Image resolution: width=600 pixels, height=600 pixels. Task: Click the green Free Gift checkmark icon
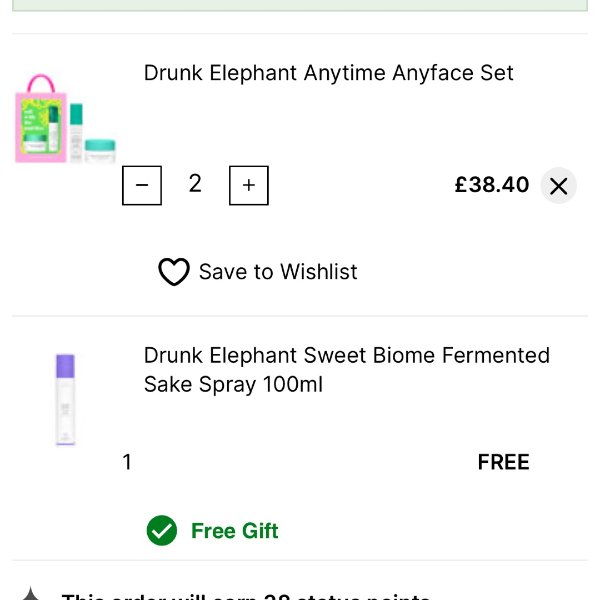tap(161, 531)
